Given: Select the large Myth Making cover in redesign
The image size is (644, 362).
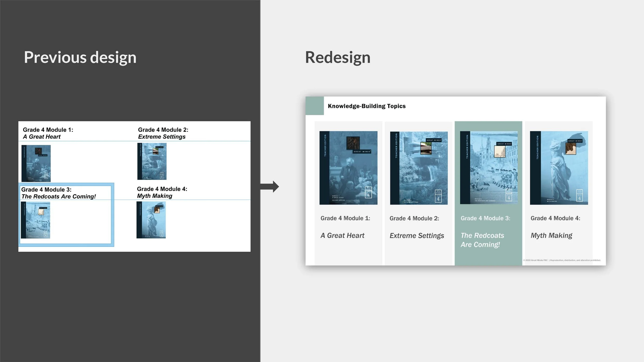Looking at the screenshot, I should [x=559, y=168].
